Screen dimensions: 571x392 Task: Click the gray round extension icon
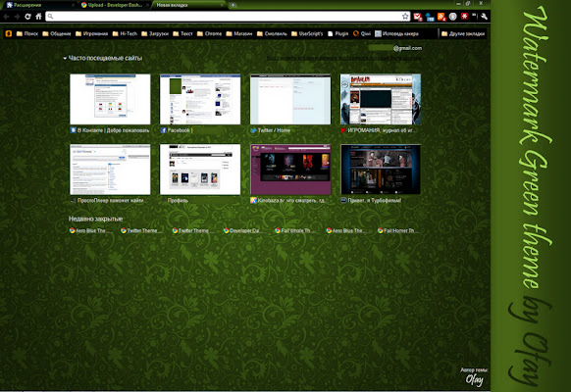point(452,17)
